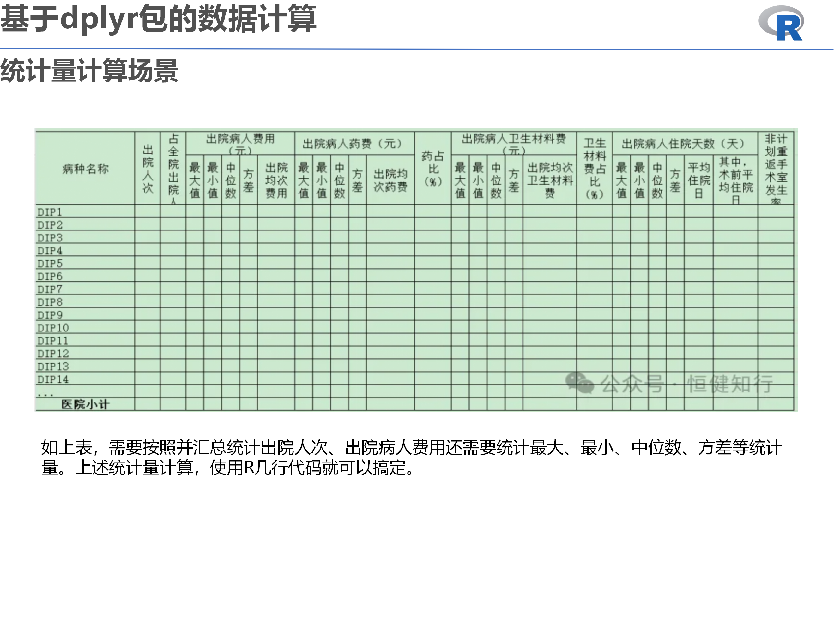Click the 医院小计 summary row label
Image resolution: width=834 pixels, height=644 pixels.
pos(85,404)
